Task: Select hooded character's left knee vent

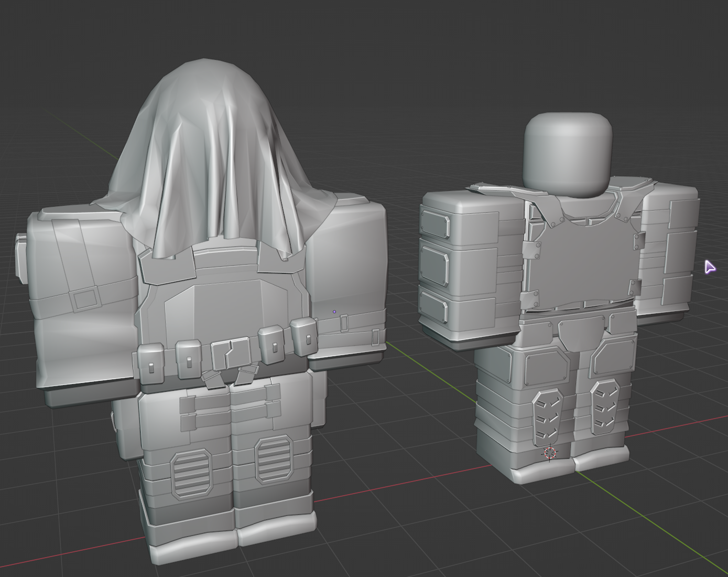Action: tap(191, 474)
